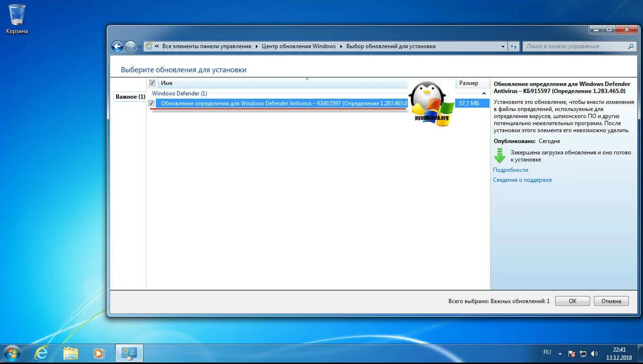
Task: Minimize the Windows Update window
Action: click(x=596, y=29)
